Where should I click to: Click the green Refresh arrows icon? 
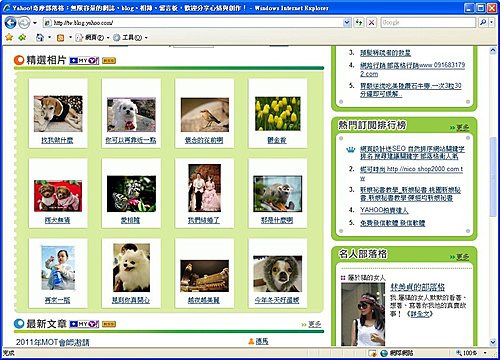coord(359,23)
